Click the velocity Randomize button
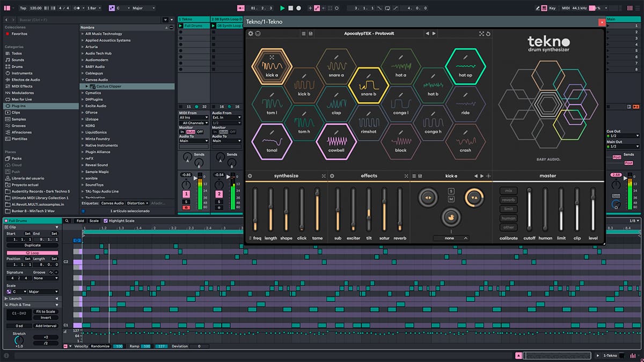The image size is (644, 362). coord(100,346)
